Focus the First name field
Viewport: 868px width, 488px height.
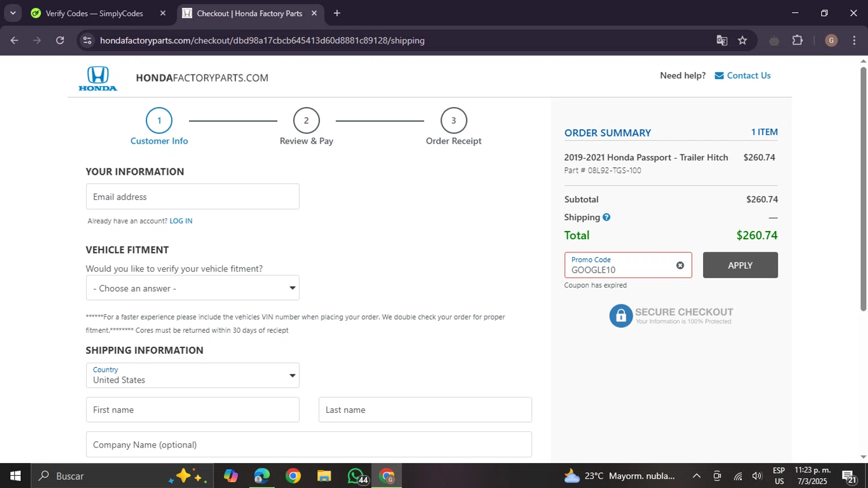[x=193, y=410]
